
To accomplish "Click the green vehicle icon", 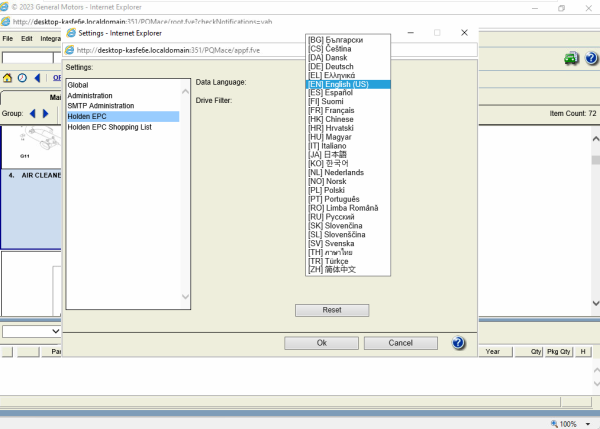I will click(x=570, y=59).
